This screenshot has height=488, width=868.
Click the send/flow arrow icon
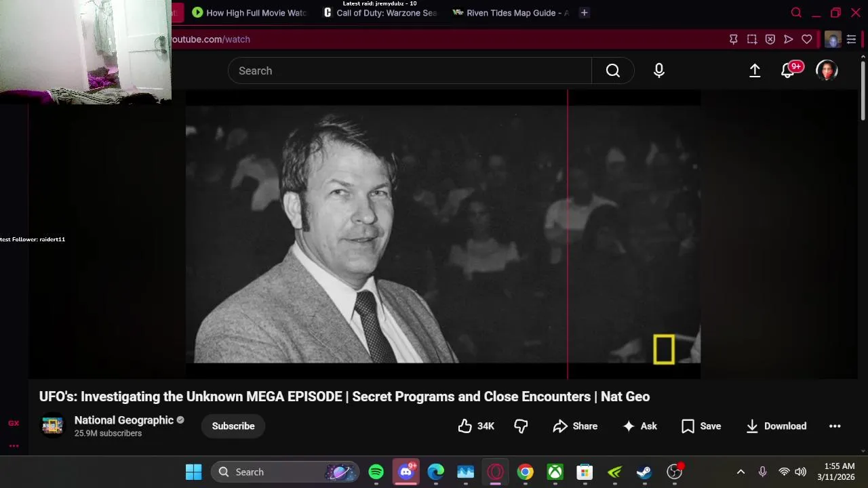point(788,39)
